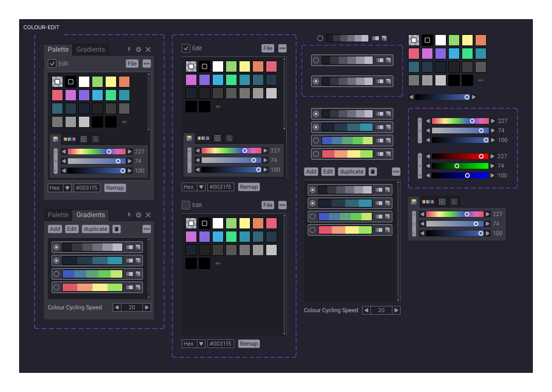Pin the panel whose Gradients tab is active

click(x=129, y=215)
